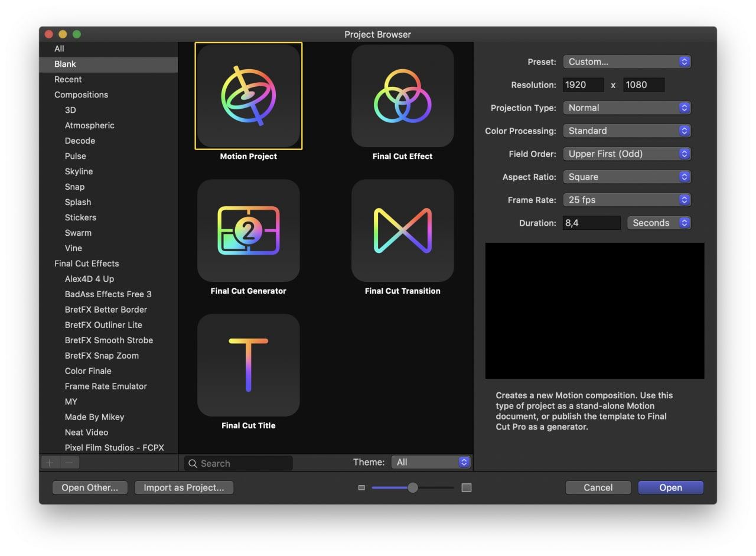This screenshot has height=556, width=756.
Task: Click the Open button
Action: [x=670, y=487]
